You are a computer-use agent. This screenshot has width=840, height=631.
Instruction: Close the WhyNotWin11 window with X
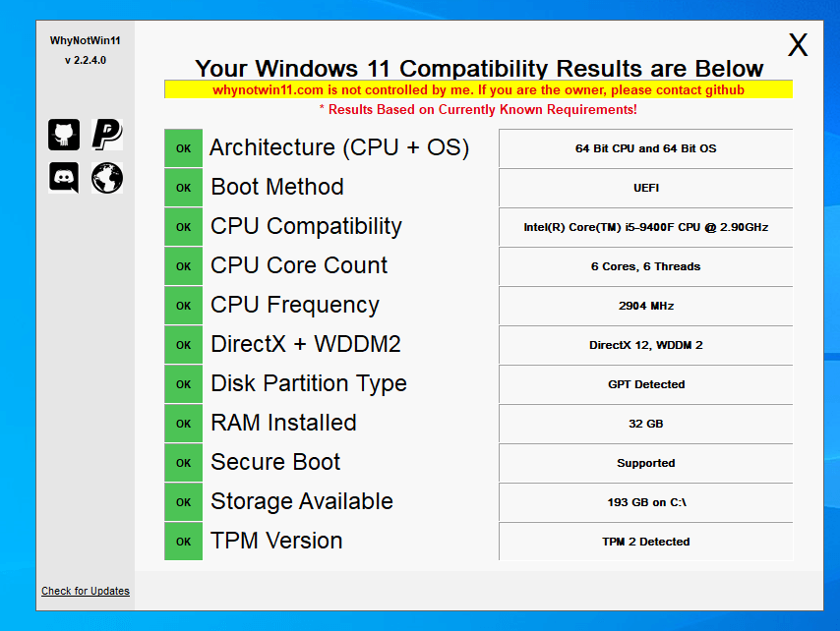798,45
